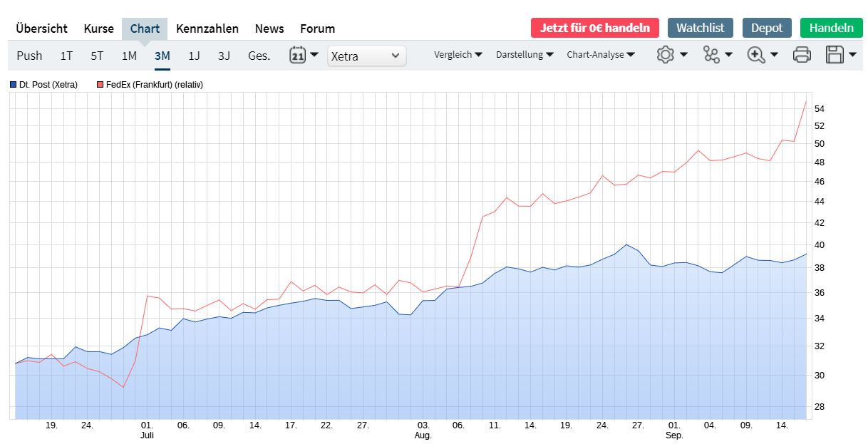
Task: Click the 54 price axis label
Action: [x=820, y=109]
